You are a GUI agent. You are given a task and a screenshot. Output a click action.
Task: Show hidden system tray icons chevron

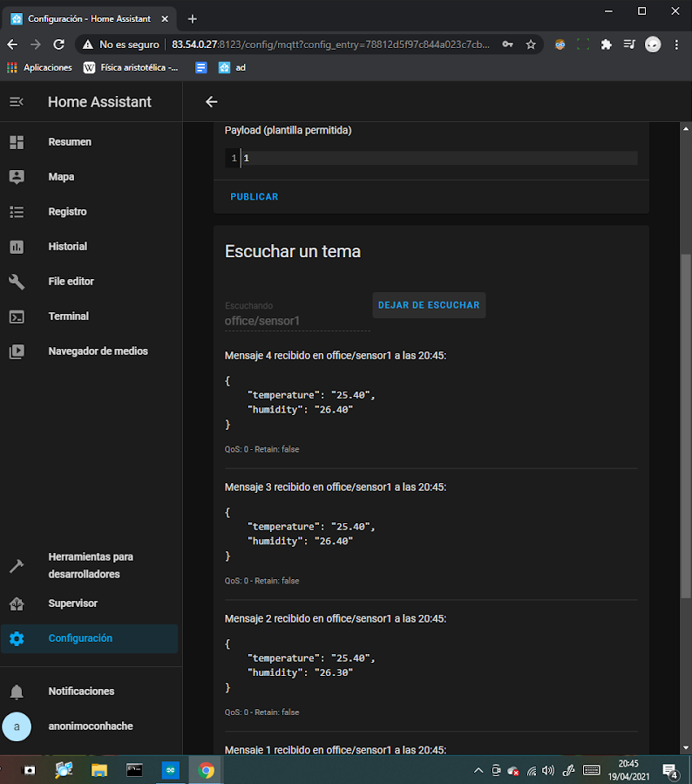pos(478,771)
